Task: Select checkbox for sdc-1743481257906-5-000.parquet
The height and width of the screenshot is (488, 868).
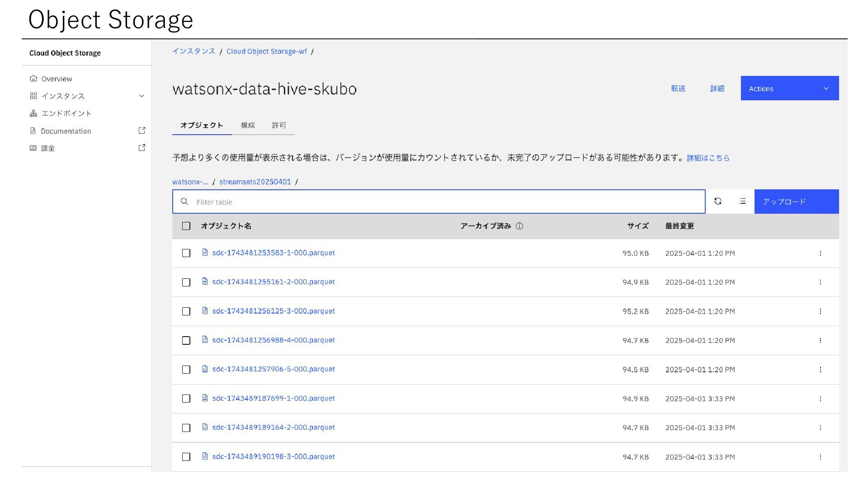Action: pyautogui.click(x=186, y=370)
